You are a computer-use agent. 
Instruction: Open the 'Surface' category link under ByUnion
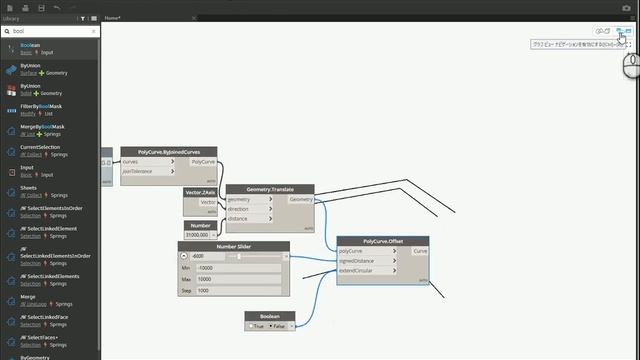coord(29,73)
